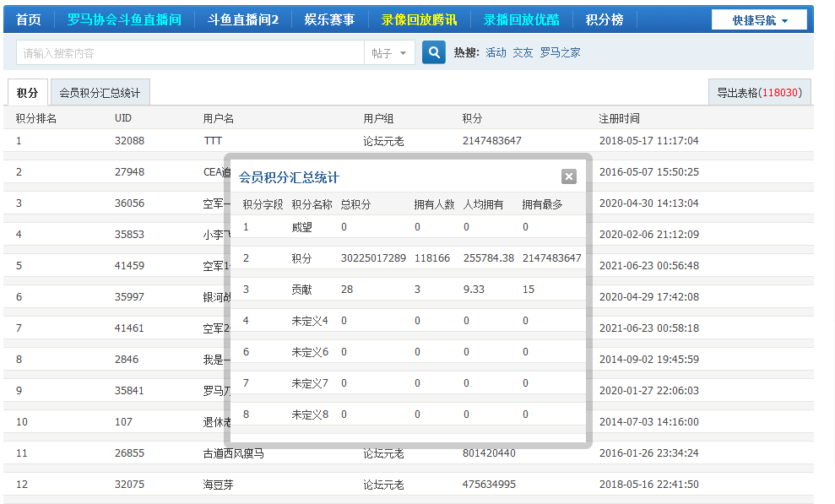The width and height of the screenshot is (835, 504).
Task: Click the blue search magnifier icon
Action: [433, 52]
